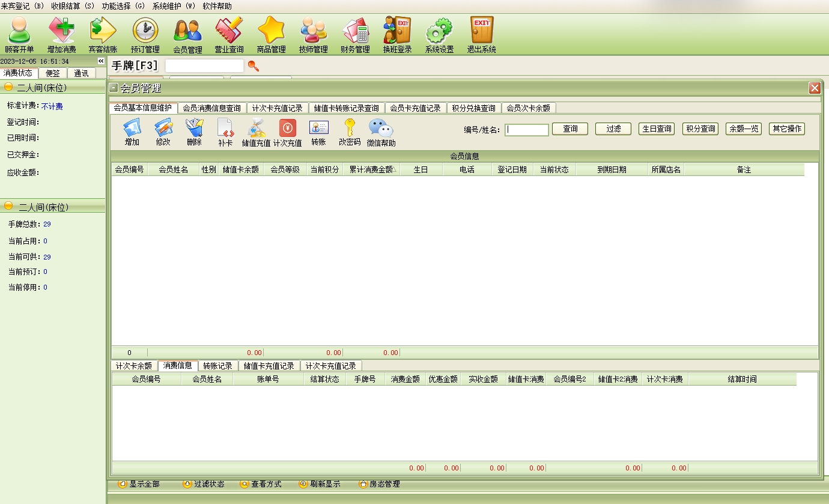Image resolution: width=829 pixels, height=504 pixels.
Task: Click the 储值充值 recharge icon
Action: tap(256, 133)
